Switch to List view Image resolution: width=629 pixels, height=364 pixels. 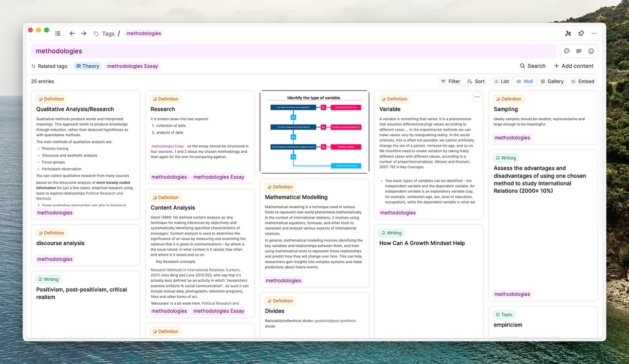(x=501, y=82)
